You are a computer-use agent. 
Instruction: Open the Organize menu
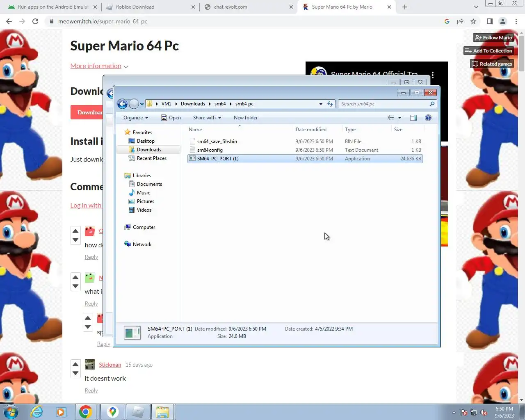point(136,118)
